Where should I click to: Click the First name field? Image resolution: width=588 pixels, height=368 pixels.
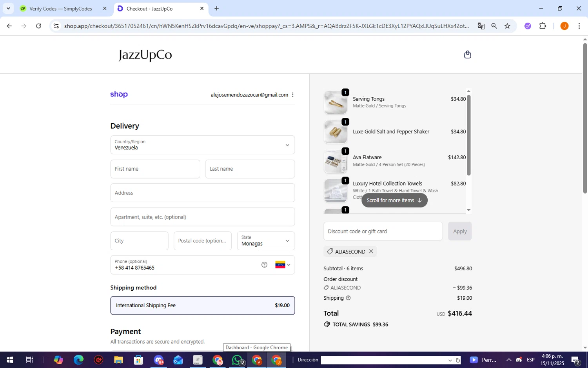(x=155, y=169)
